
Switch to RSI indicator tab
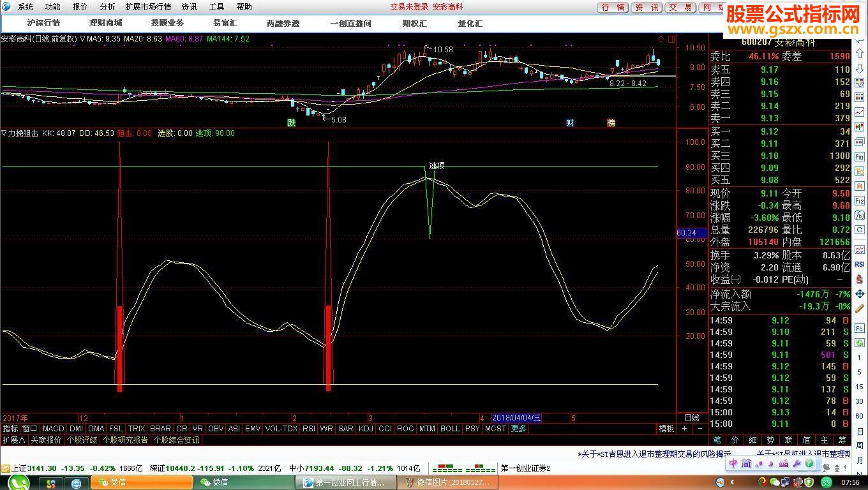(309, 429)
